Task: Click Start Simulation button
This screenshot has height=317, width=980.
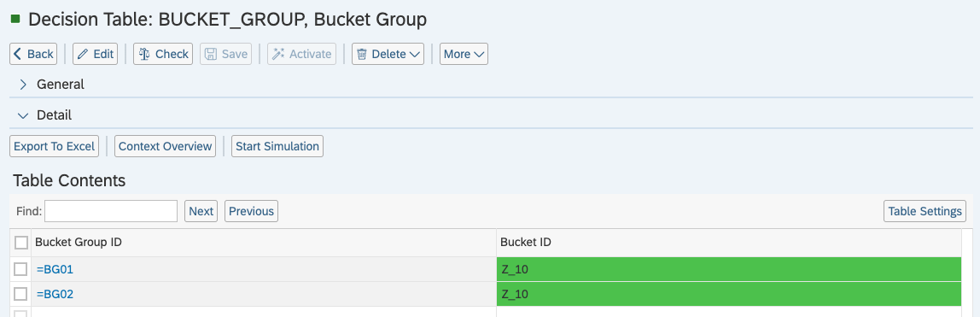Action: tap(277, 146)
